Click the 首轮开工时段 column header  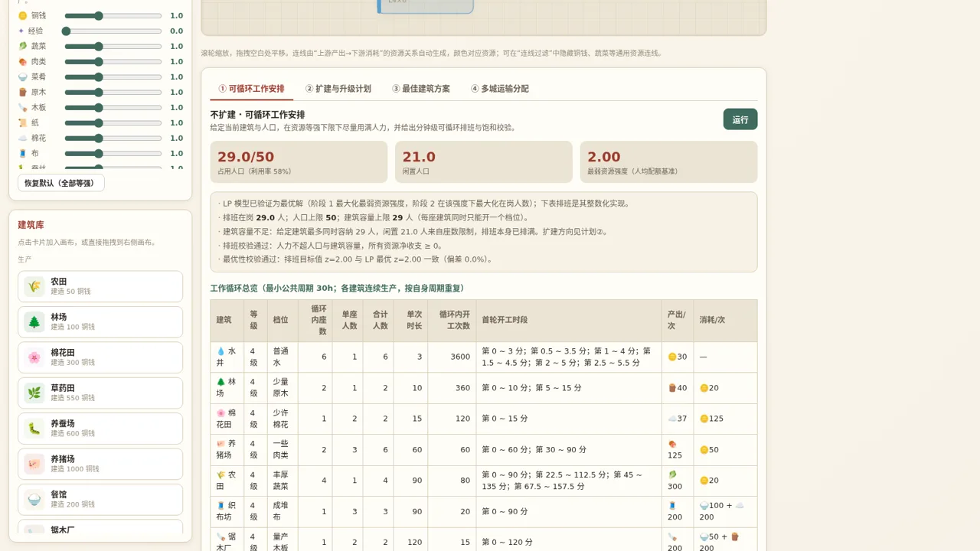tap(569, 320)
